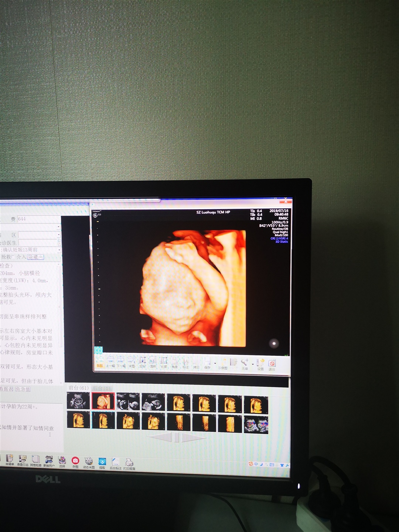The image size is (399, 532).
Task: Select the color Doppler thumbnail in gallery
Action: click(x=256, y=424)
